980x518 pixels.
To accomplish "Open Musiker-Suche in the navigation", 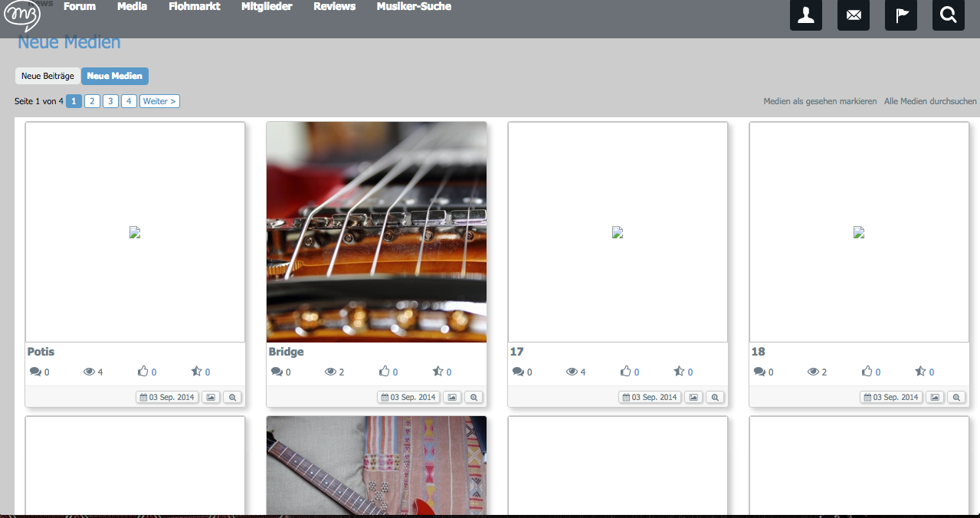I will [414, 6].
